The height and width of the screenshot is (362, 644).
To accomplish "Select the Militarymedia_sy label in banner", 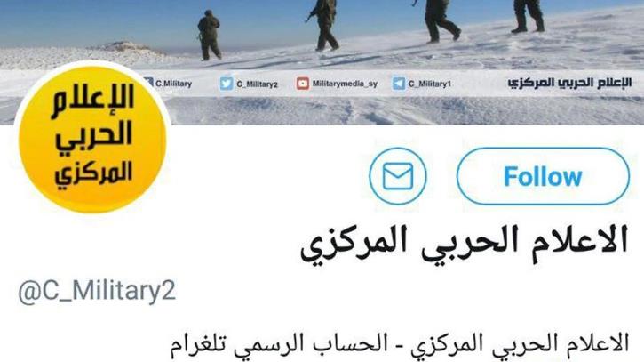I will 345,84.
